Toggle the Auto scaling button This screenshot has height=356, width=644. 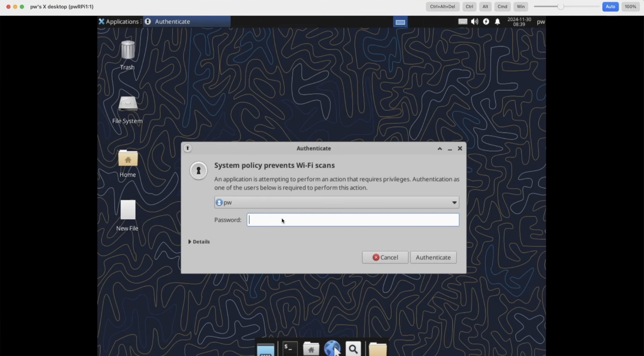[610, 7]
